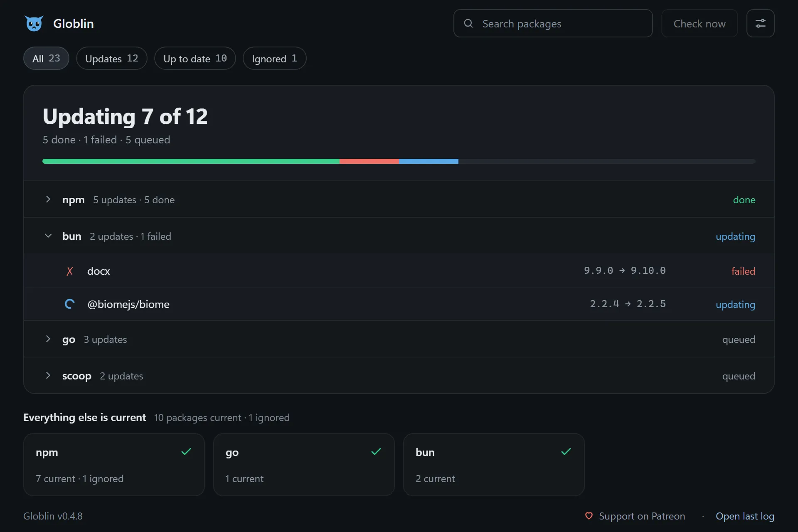Viewport: 798px width, 532px height.
Task: Click the queued status on go row
Action: [739, 339]
